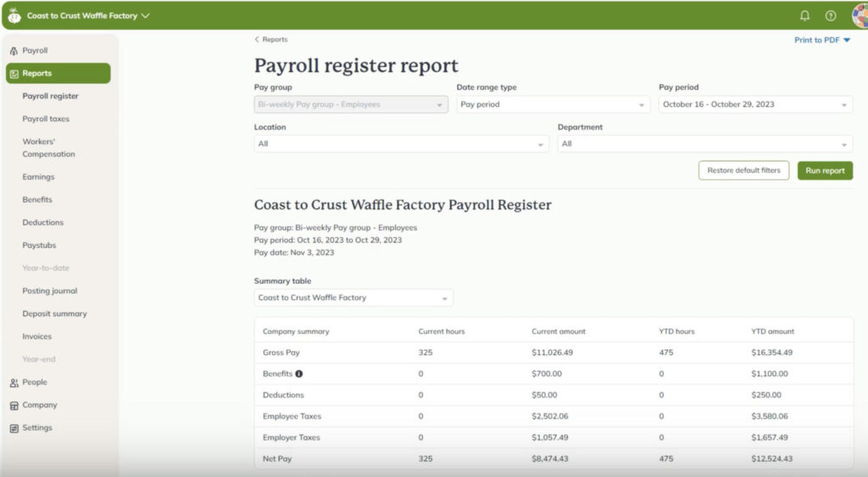Open the Summary table company dropdown

point(353,298)
